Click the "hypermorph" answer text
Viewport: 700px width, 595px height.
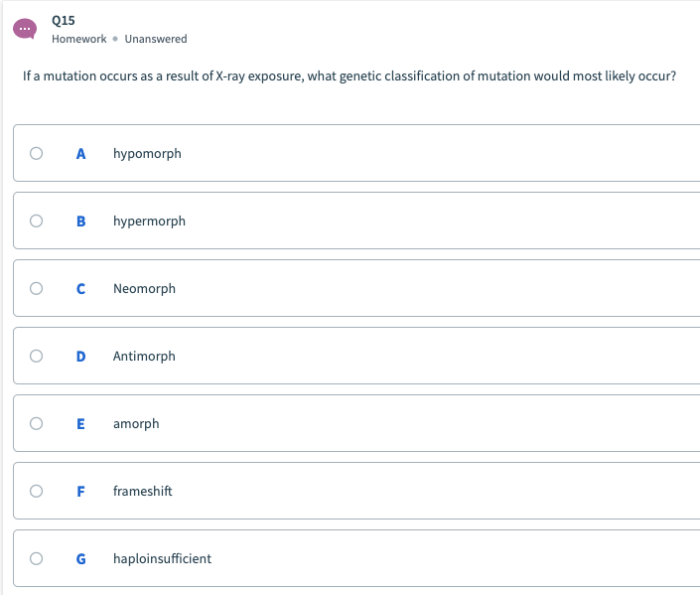(x=149, y=222)
